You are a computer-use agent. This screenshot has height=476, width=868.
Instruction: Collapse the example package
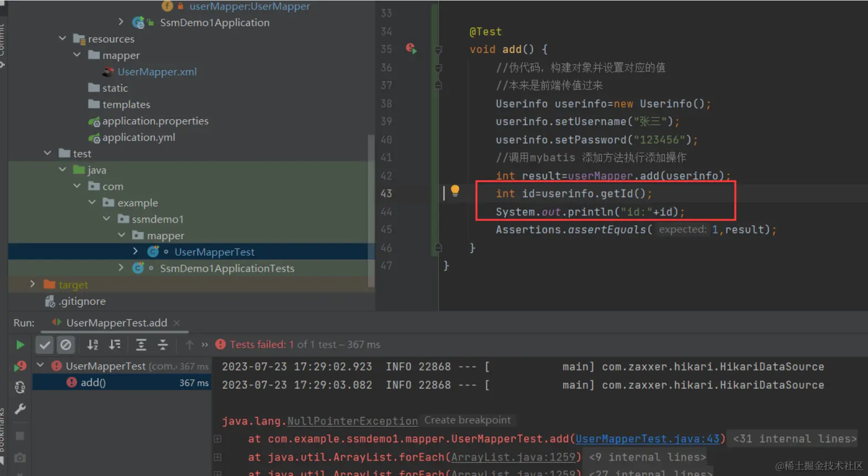point(92,203)
